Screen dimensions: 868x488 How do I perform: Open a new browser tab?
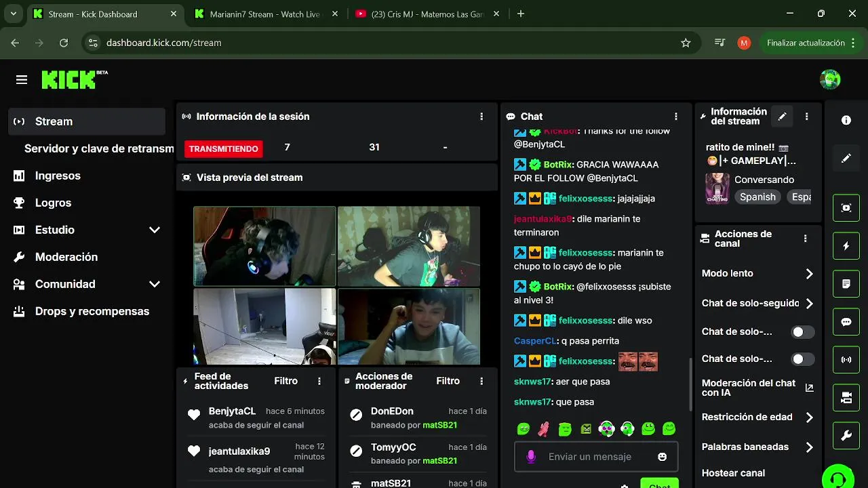[521, 14]
